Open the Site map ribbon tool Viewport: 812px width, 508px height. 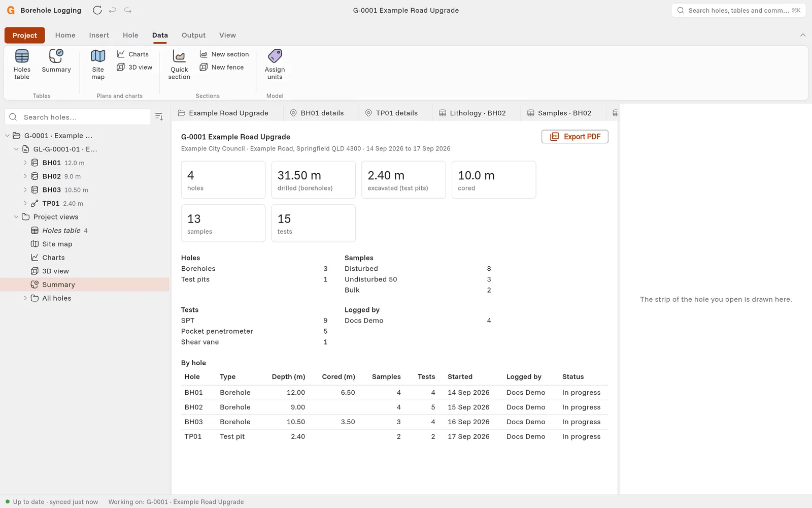coord(98,64)
